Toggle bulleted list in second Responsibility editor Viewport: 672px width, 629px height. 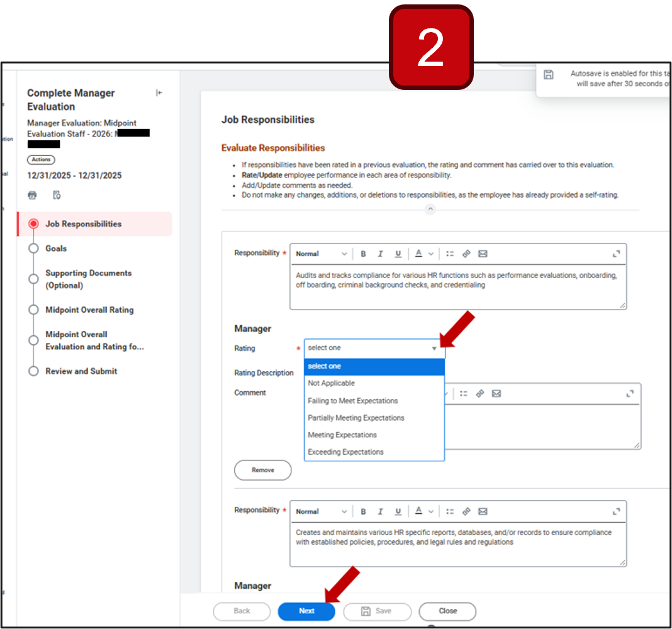tap(449, 511)
